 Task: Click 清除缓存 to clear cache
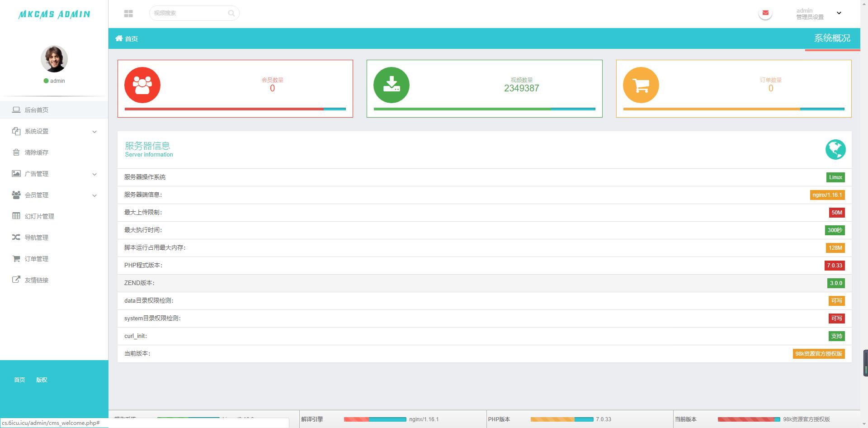click(x=36, y=152)
